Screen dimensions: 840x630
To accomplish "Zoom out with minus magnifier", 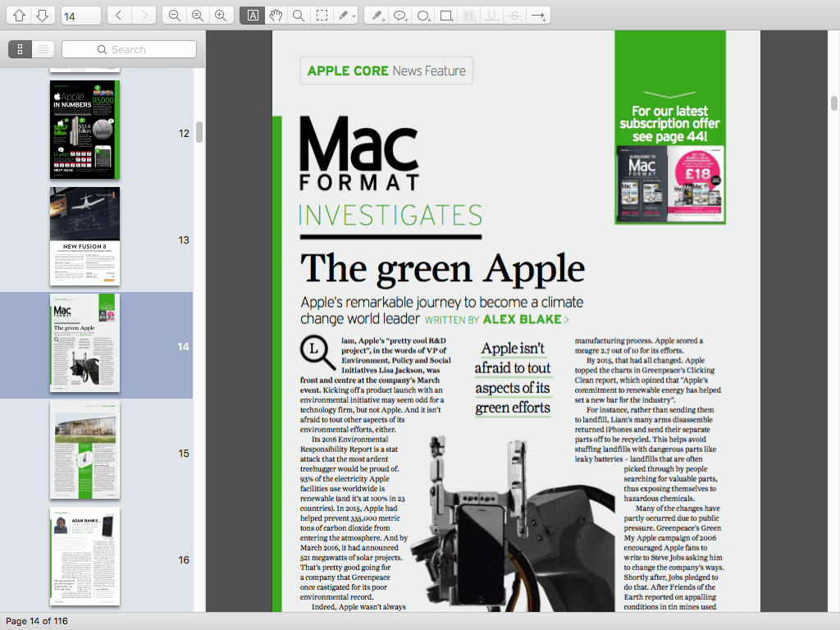I will 174,16.
